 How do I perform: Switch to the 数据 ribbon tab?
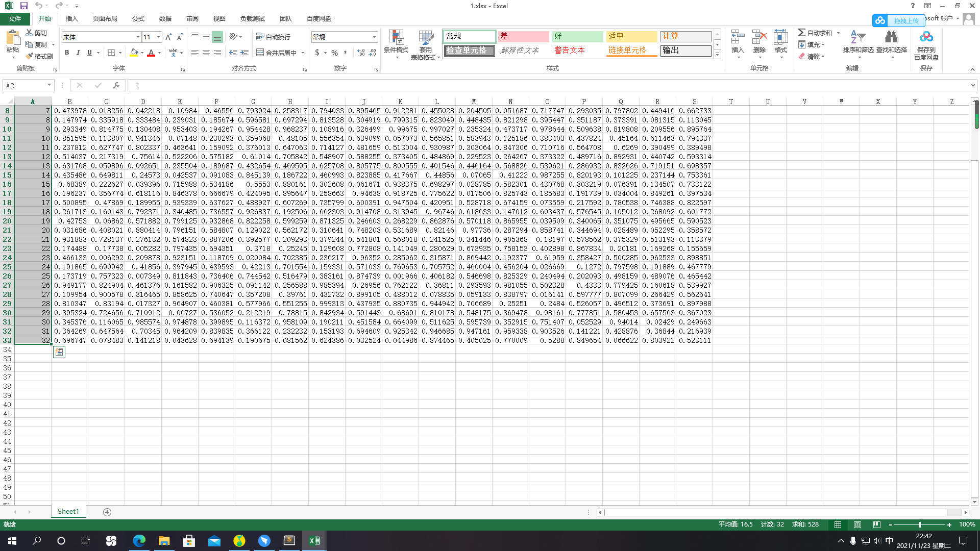click(x=165, y=18)
